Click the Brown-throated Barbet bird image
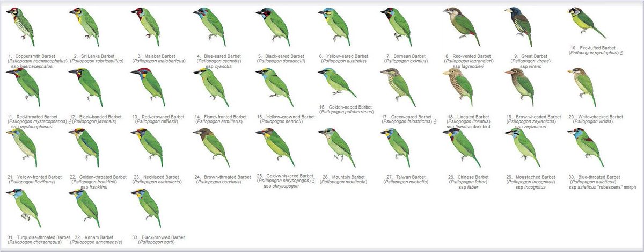 point(210,147)
